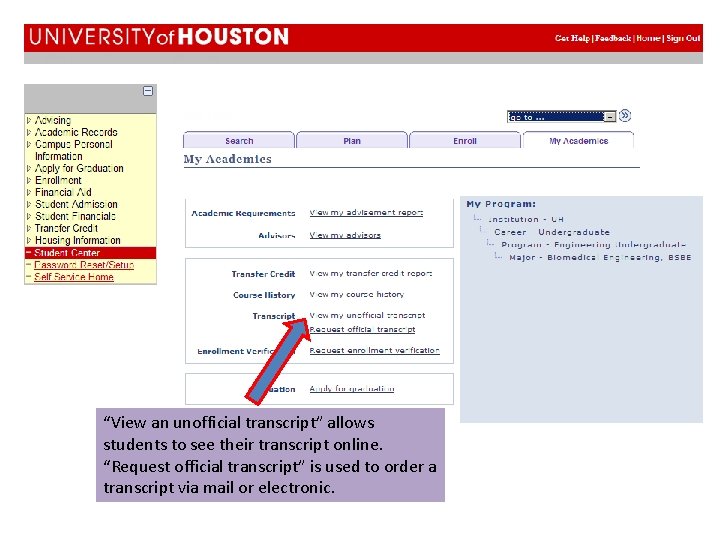The image size is (720, 540).
Task: Open View my course history link
Action: (357, 294)
